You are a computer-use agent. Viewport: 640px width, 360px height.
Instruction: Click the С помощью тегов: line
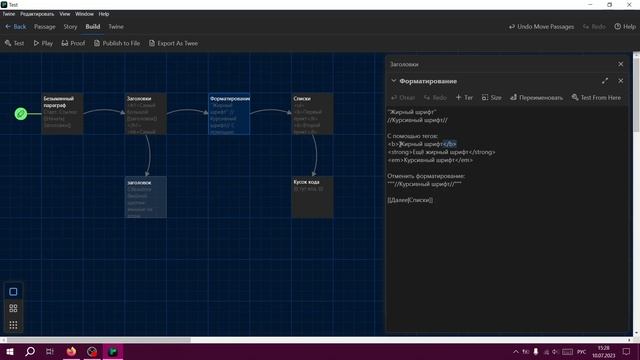[413, 136]
